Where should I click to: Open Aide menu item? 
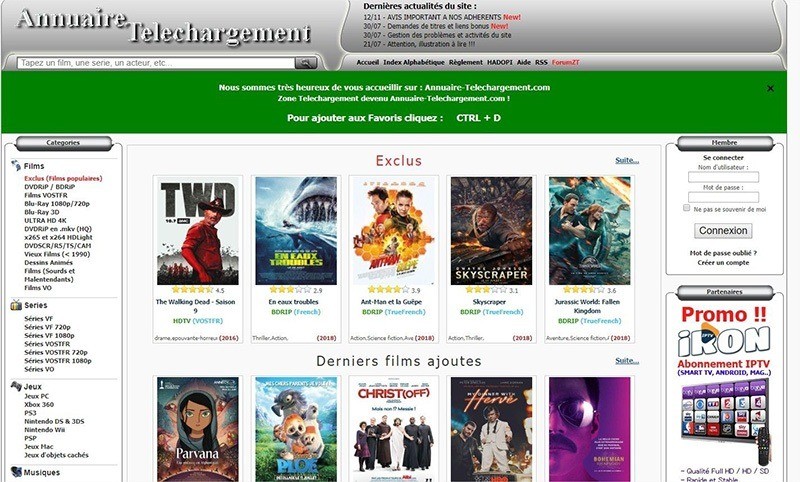(523, 62)
